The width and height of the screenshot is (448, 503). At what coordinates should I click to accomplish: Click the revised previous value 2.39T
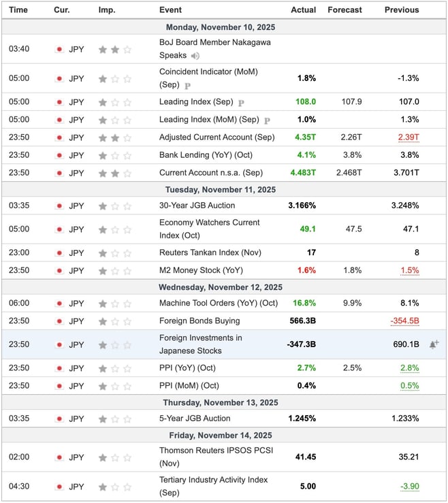(x=409, y=137)
